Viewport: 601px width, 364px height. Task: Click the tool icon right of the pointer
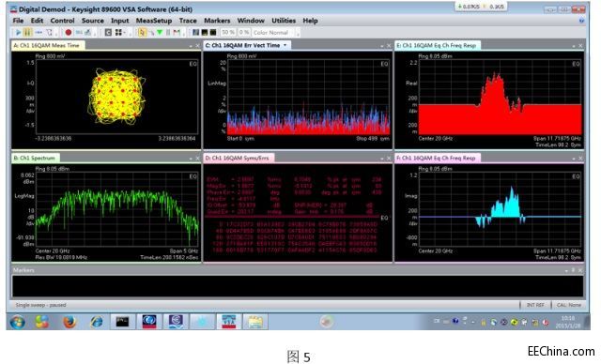click(152, 33)
